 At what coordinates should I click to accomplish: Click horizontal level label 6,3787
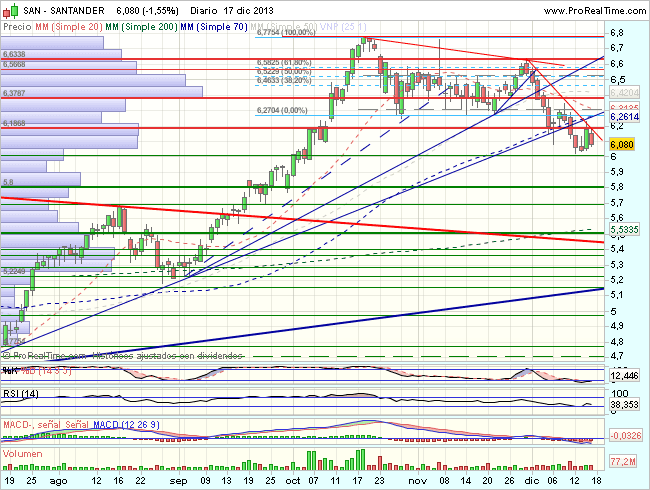[x=14, y=93]
